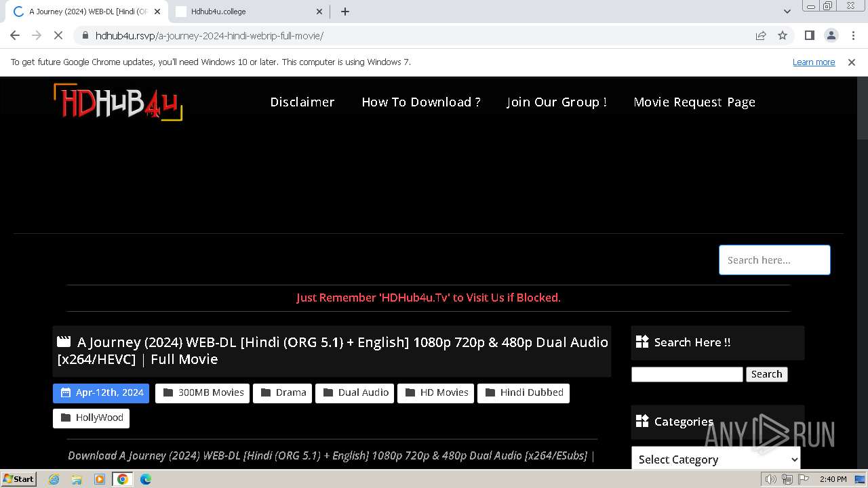Click the sidebar Search button
The height and width of the screenshot is (488, 868).
click(x=767, y=374)
